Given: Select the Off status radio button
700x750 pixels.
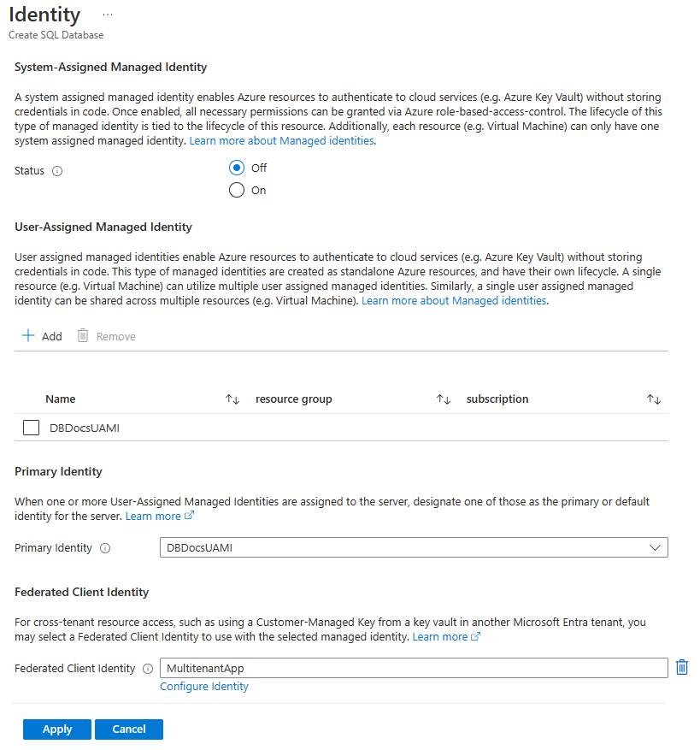Looking at the screenshot, I should pos(237,168).
